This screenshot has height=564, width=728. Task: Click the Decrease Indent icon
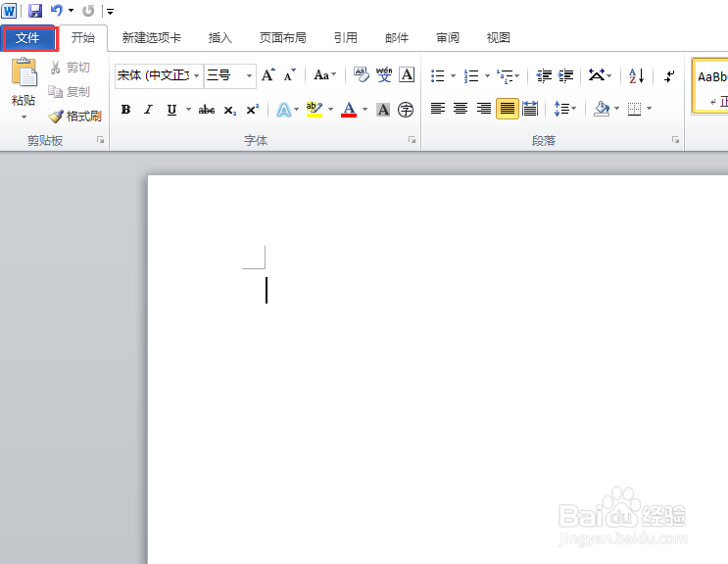[x=544, y=75]
